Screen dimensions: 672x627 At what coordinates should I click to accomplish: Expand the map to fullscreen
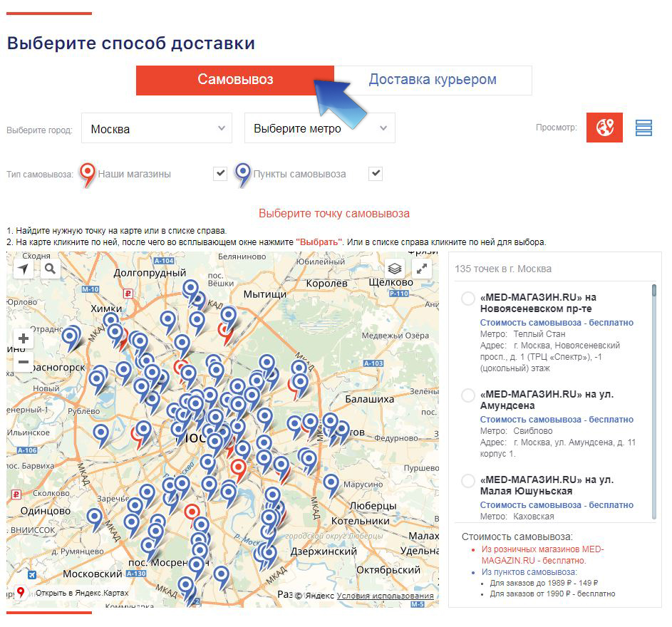coord(422,269)
